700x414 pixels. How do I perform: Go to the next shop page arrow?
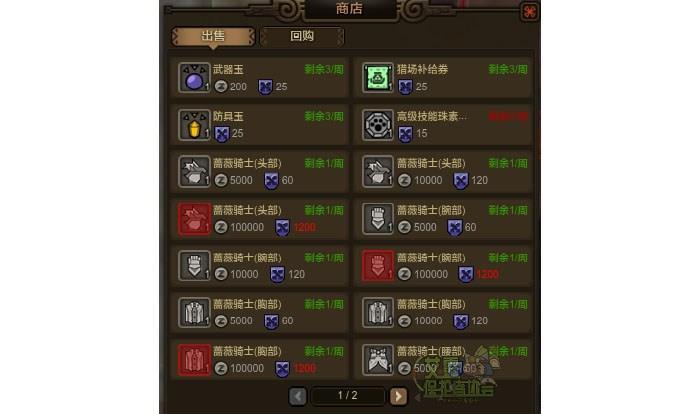click(398, 396)
